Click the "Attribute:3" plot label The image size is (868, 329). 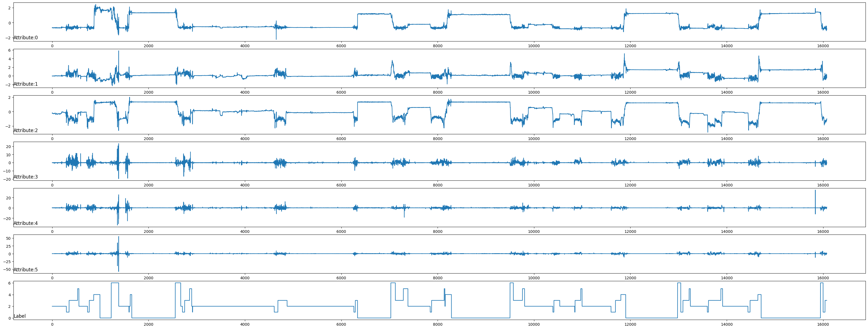[26, 177]
